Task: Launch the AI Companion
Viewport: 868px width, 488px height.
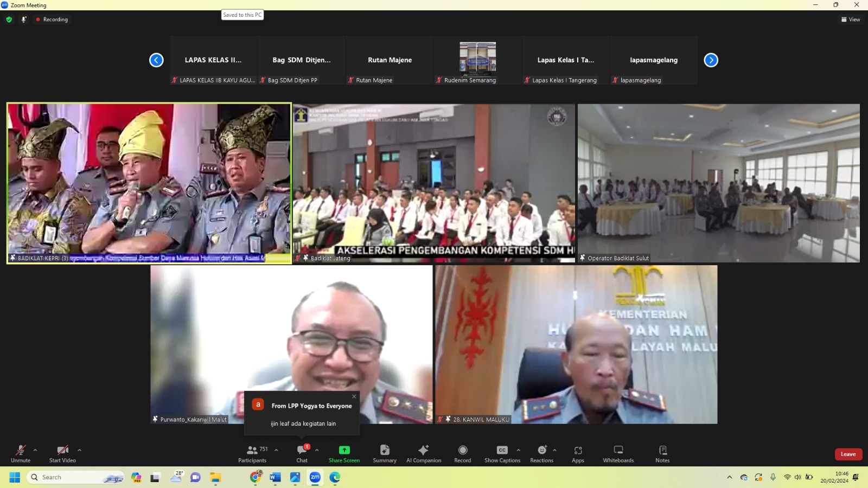Action: [423, 453]
